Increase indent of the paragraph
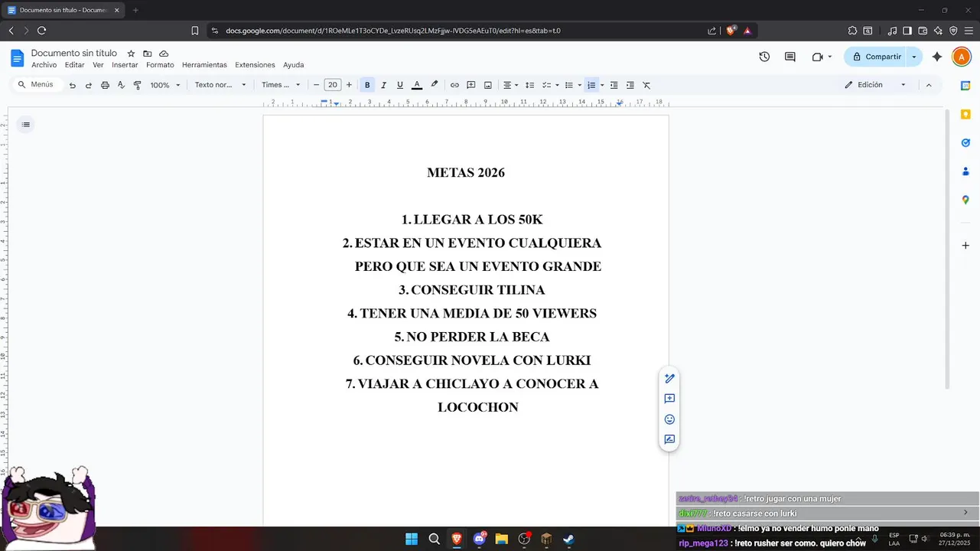 coord(630,85)
